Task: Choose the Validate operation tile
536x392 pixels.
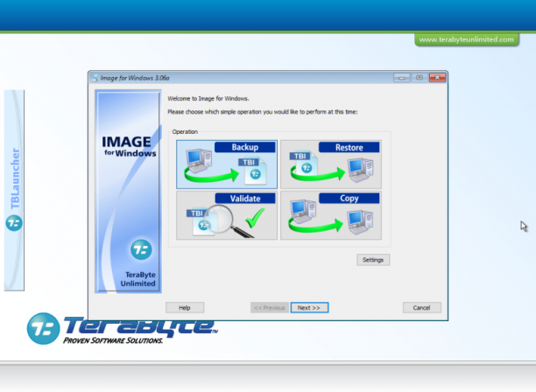Action: point(227,215)
